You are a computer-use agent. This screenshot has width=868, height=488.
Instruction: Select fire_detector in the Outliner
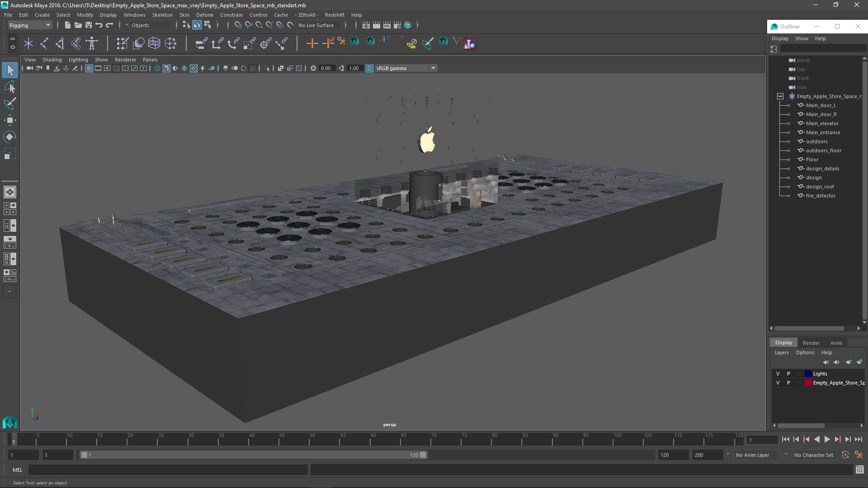point(821,196)
